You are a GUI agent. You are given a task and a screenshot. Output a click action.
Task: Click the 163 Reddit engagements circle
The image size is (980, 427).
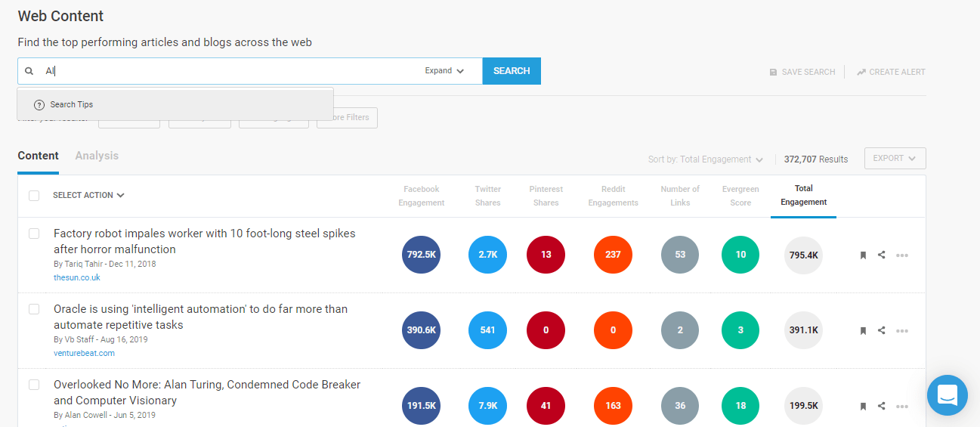(x=613, y=406)
